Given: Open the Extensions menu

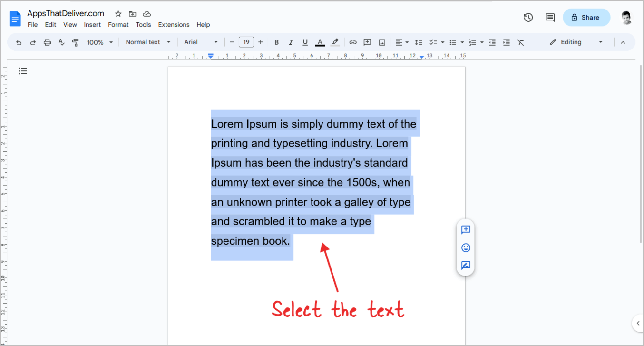Looking at the screenshot, I should click(x=174, y=25).
